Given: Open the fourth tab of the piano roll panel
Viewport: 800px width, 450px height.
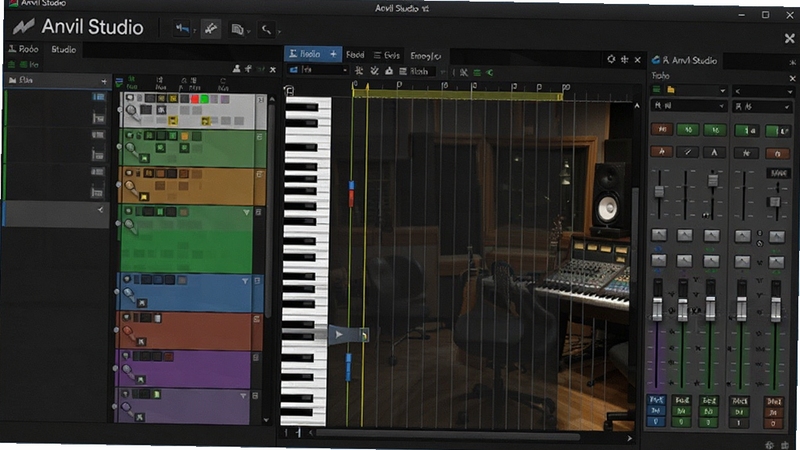Looking at the screenshot, I should tap(426, 56).
